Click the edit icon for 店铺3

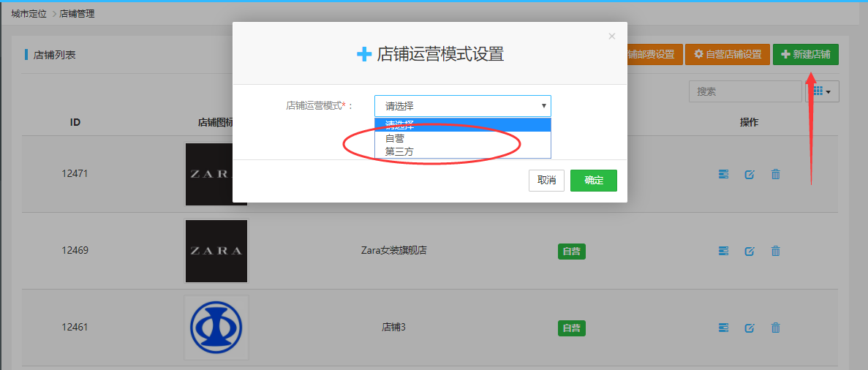750,328
